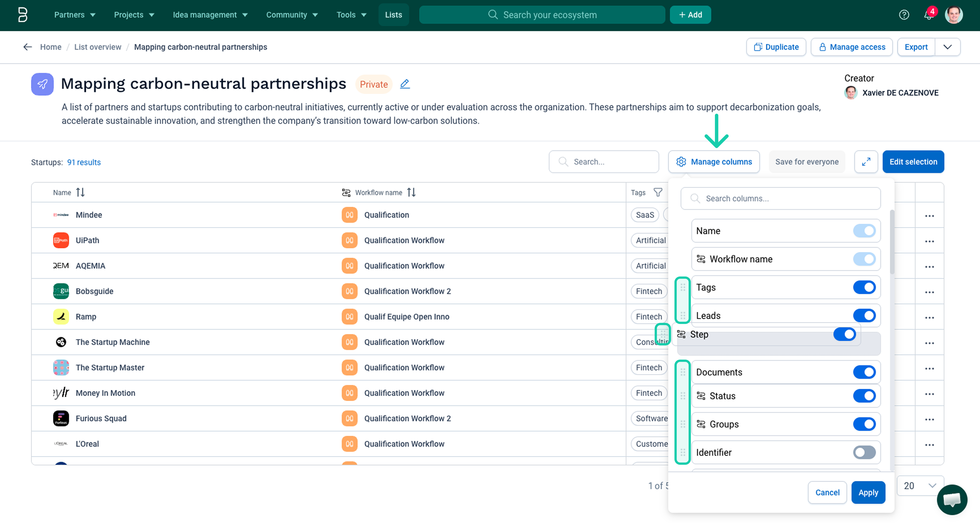Click Manage columns button
This screenshot has height=523, width=980.
714,162
